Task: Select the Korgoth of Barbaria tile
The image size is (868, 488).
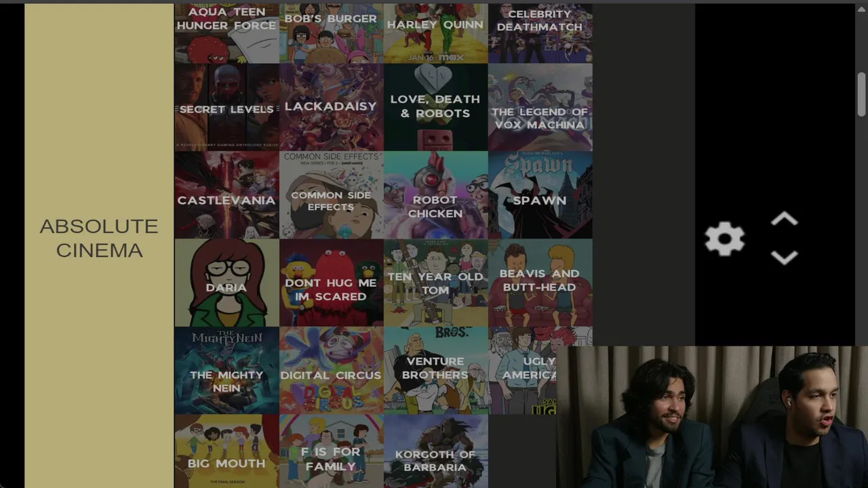Action: [435, 451]
